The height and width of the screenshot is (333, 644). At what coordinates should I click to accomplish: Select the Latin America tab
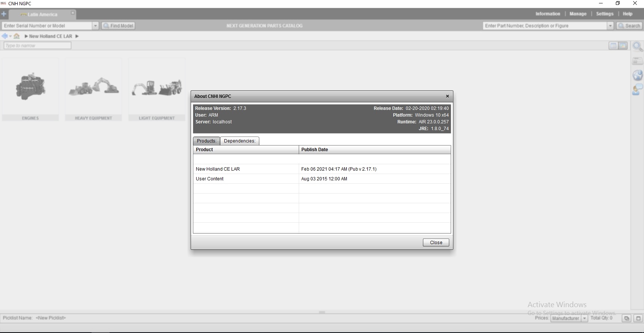(x=42, y=15)
